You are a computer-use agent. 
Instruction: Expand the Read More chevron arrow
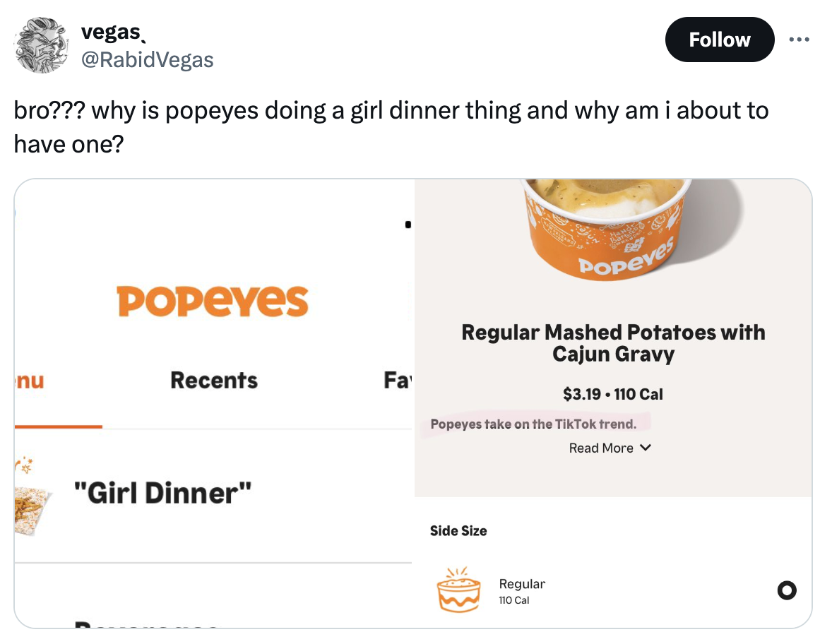pos(645,448)
